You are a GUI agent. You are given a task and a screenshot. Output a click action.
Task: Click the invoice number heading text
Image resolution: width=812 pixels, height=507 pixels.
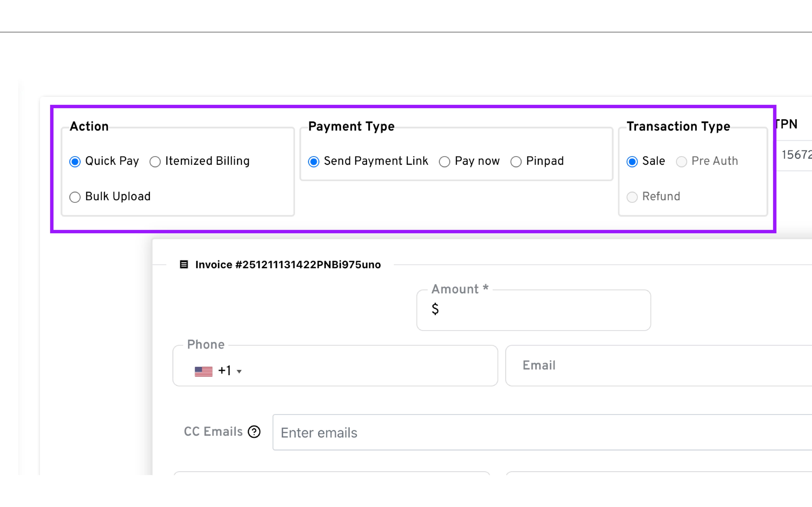[x=288, y=265]
